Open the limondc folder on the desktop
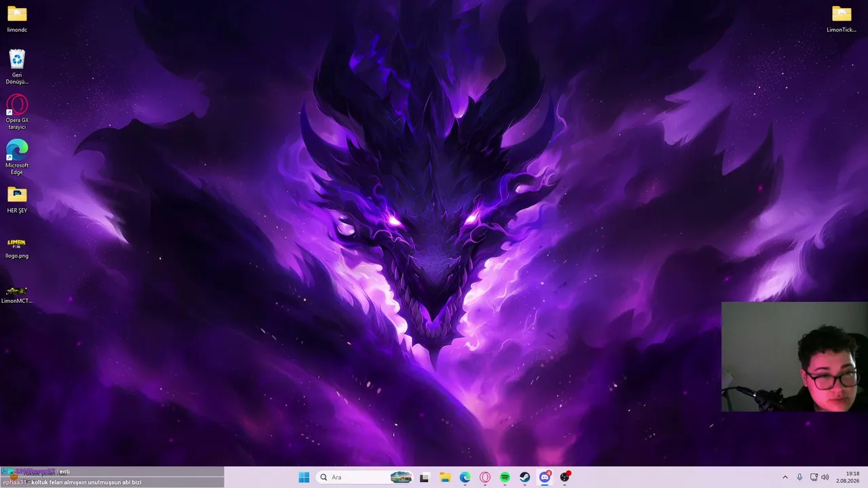The height and width of the screenshot is (488, 868). (x=17, y=19)
